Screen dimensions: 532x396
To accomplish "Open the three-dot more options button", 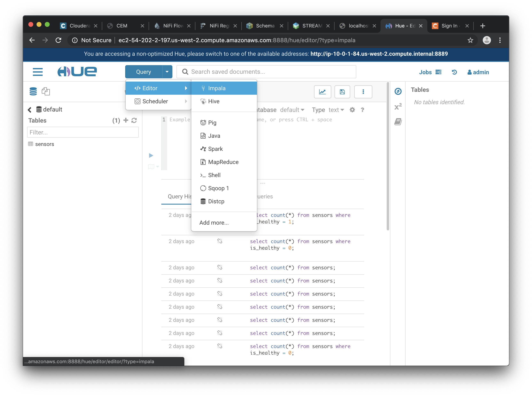I will point(363,92).
